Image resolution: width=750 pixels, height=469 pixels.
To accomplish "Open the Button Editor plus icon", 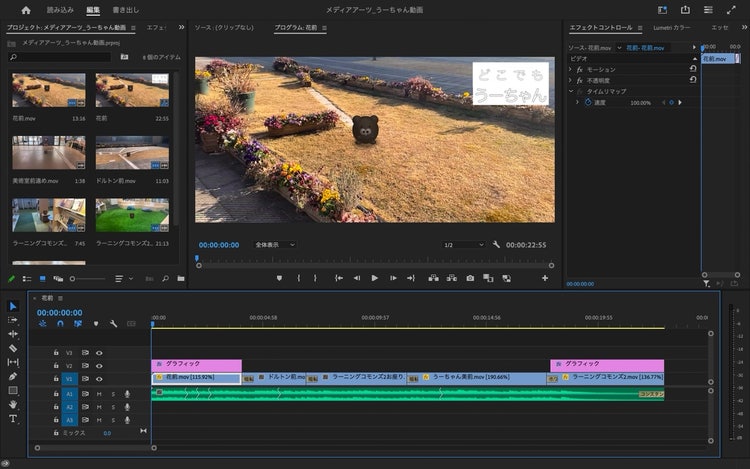I will [545, 278].
